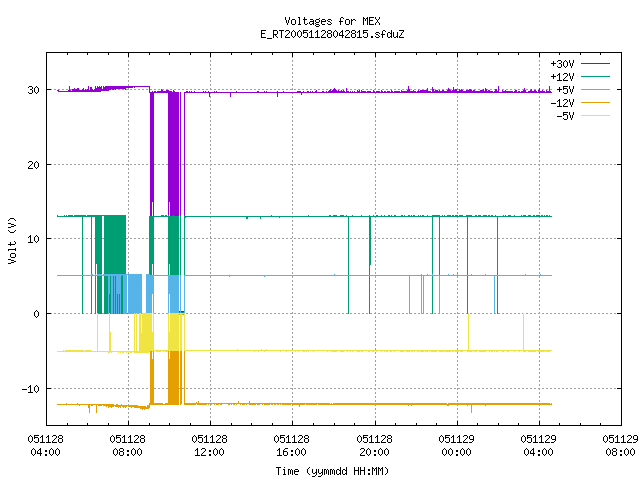Click the +5V legend label
Image resolution: width=640 pixels, height=480 pixels.
point(565,90)
